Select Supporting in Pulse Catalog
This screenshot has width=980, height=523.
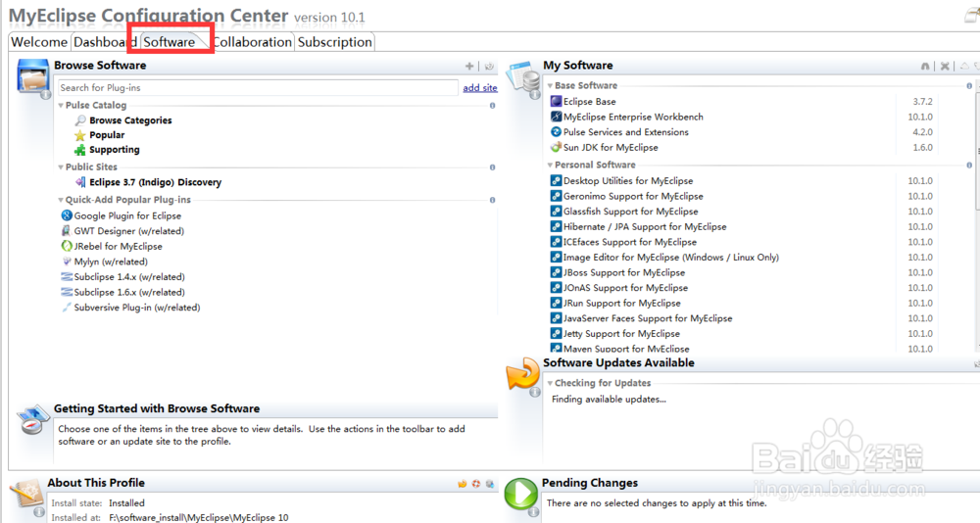[x=115, y=150]
